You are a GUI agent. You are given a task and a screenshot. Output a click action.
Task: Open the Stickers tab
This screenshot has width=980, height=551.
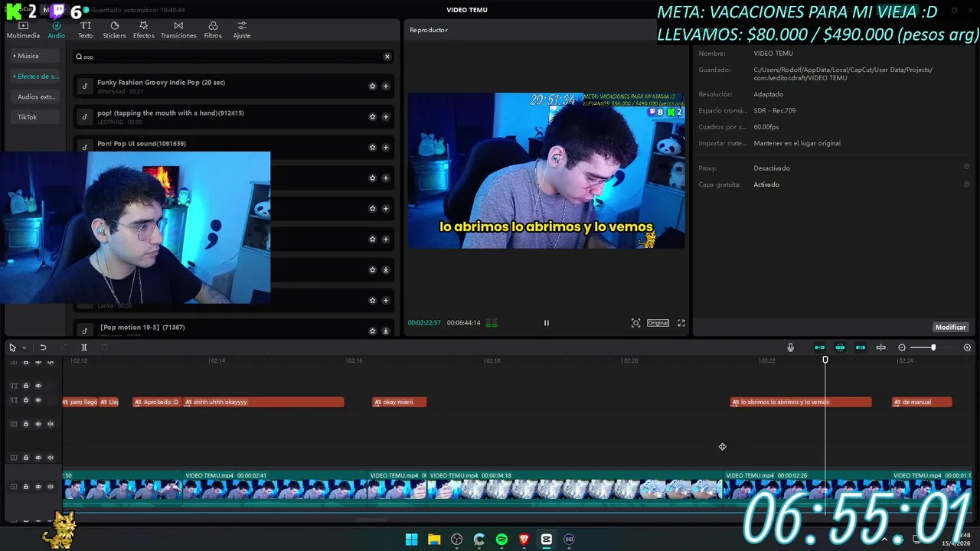[114, 30]
